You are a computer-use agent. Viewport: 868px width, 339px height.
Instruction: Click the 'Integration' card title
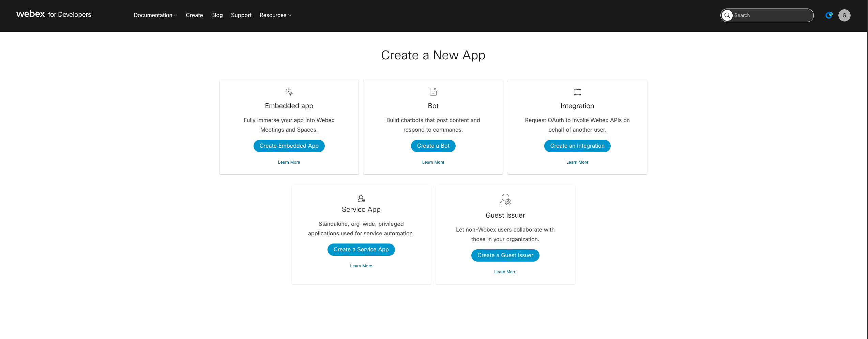pos(577,106)
